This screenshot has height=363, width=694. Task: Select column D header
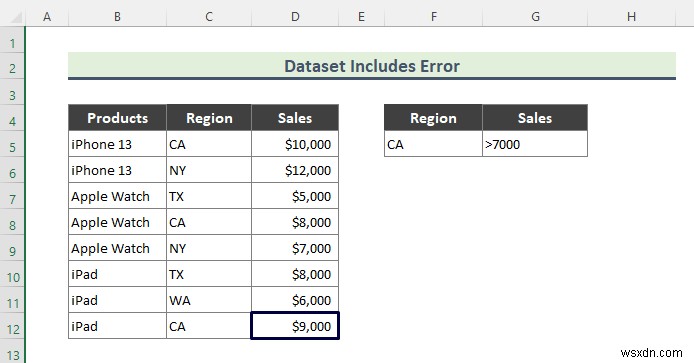pos(295,17)
